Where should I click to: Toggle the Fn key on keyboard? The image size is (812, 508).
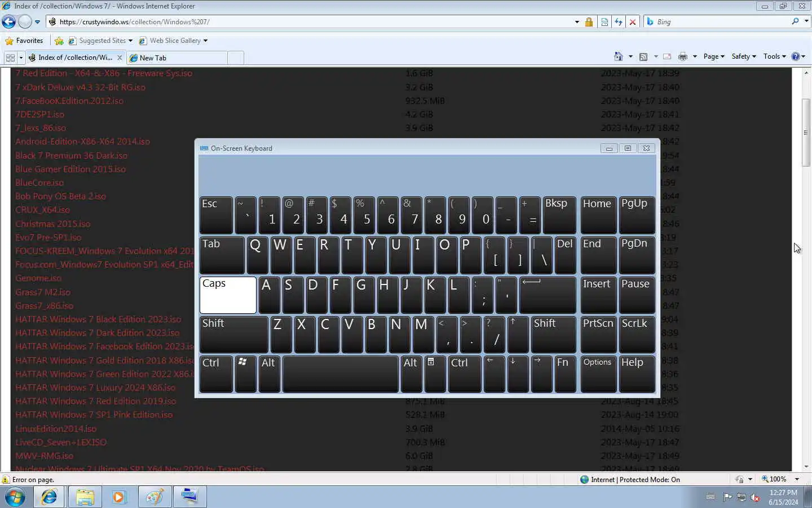click(565, 374)
